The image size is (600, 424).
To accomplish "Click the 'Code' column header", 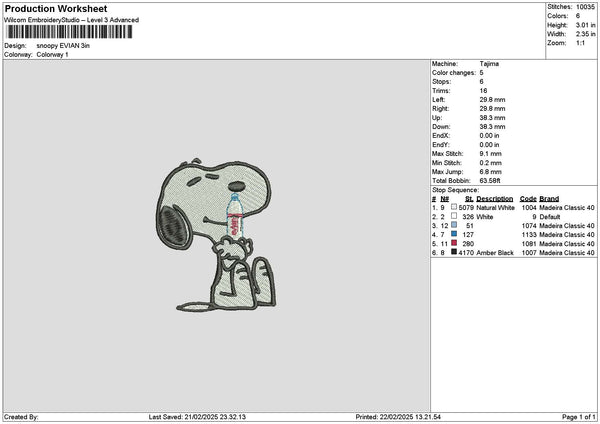I will click(x=528, y=199).
